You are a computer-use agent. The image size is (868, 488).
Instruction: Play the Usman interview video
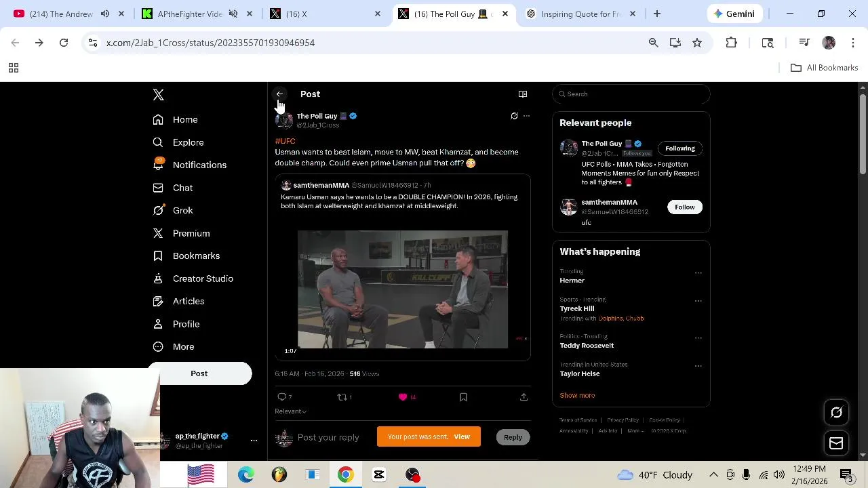pyautogui.click(x=403, y=289)
